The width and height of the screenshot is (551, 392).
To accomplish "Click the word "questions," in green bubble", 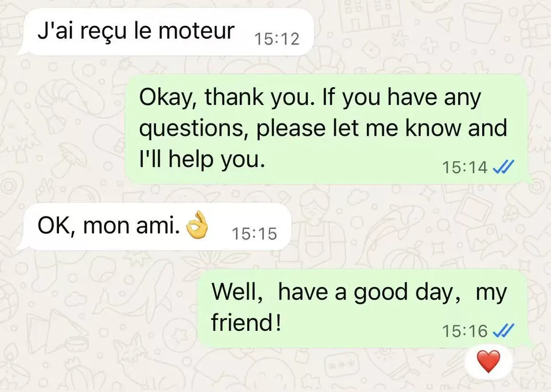I will (191, 129).
